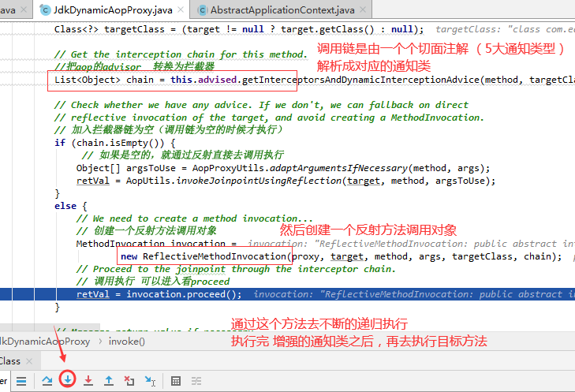Click the 'else {' line
This screenshot has height=392, width=575.
point(71,206)
